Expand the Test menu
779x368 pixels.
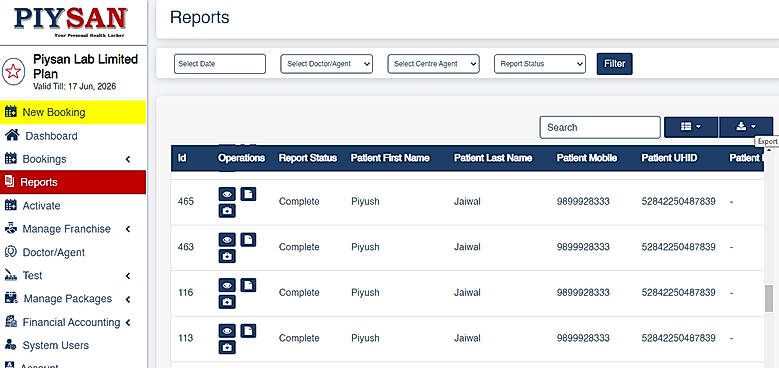pos(73,276)
